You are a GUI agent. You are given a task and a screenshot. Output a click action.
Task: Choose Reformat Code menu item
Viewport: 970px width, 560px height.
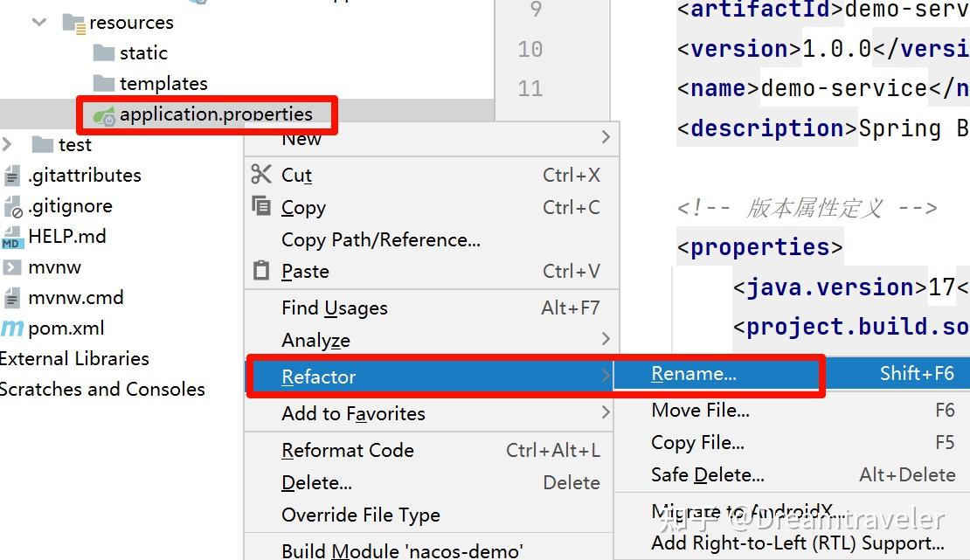(x=347, y=450)
